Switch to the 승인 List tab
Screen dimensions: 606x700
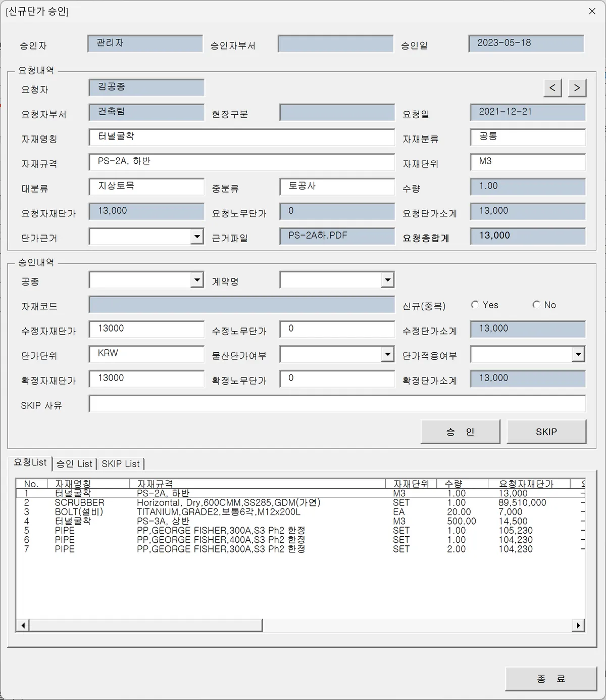(74, 463)
